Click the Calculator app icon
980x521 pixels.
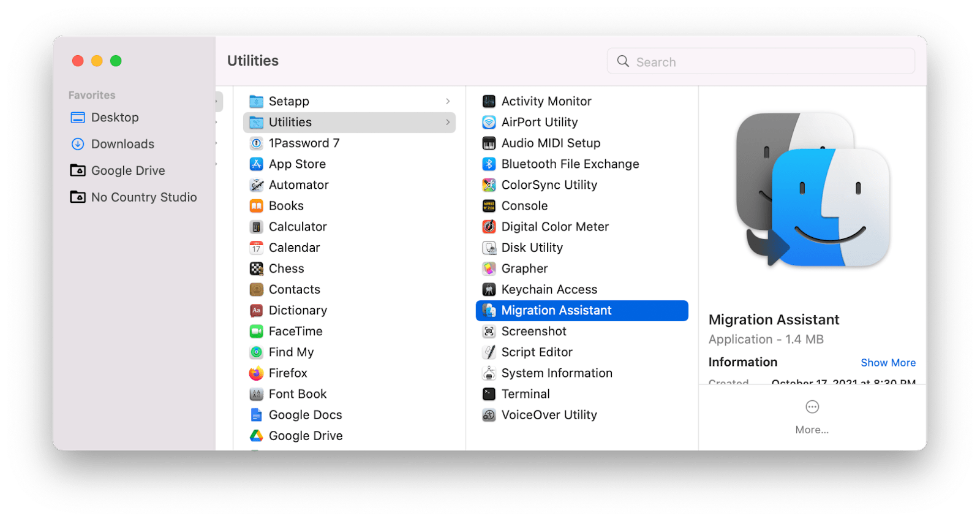click(x=256, y=227)
